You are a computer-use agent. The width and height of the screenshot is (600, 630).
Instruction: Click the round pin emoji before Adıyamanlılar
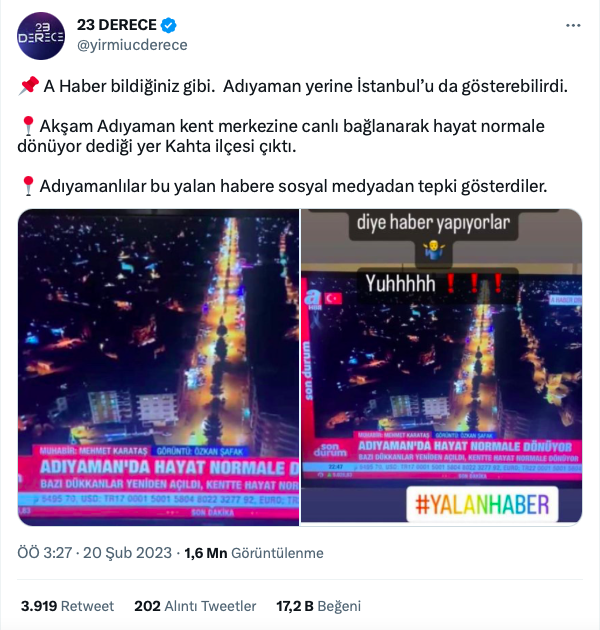coord(28,186)
